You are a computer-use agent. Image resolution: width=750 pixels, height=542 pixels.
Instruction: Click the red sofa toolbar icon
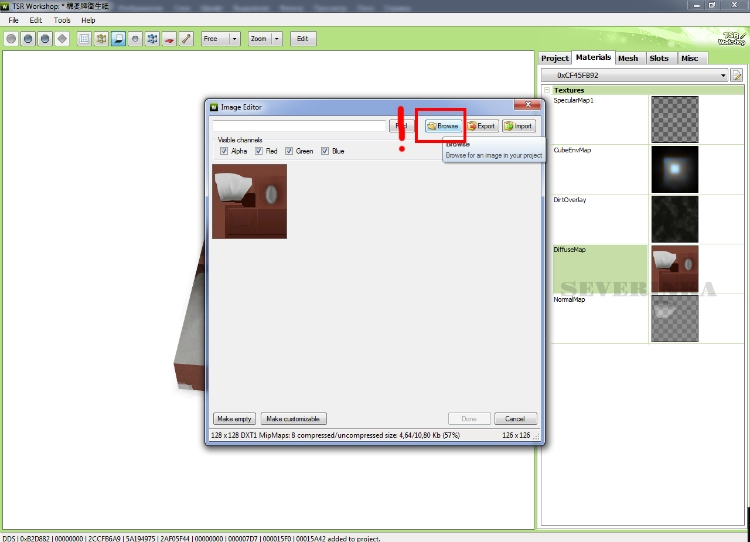(169, 39)
